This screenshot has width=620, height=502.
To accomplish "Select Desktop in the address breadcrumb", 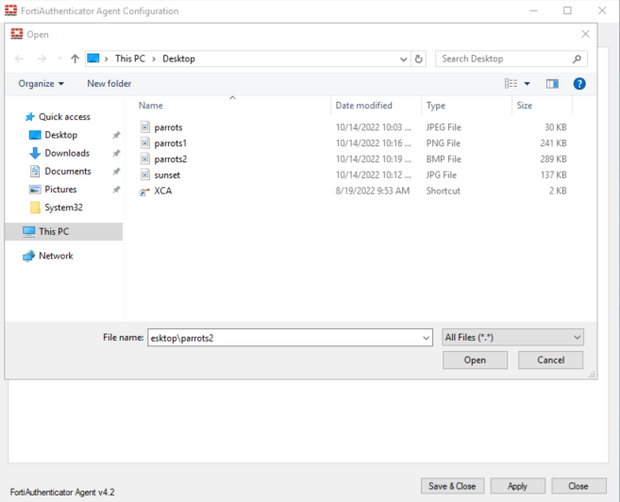I will [179, 59].
